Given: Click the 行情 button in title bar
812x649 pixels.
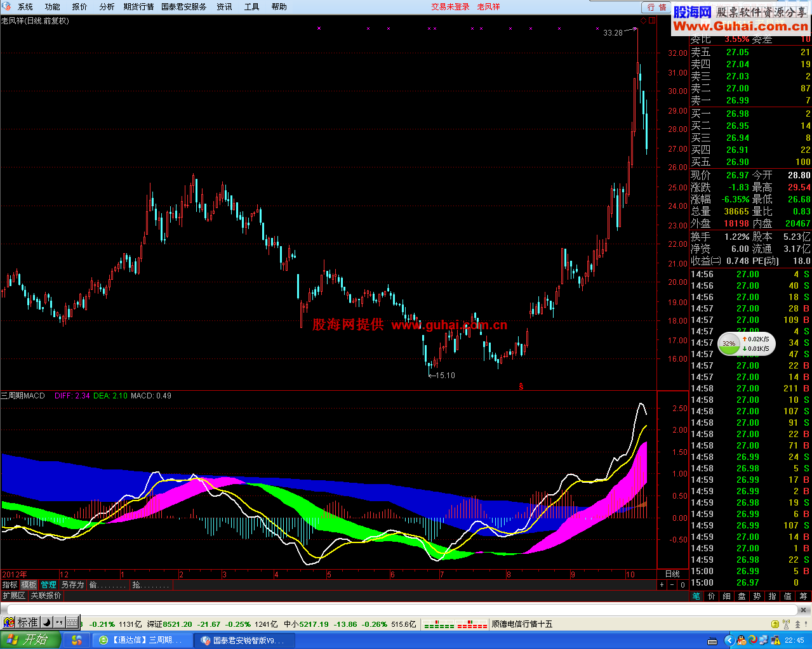Looking at the screenshot, I should (656, 7).
